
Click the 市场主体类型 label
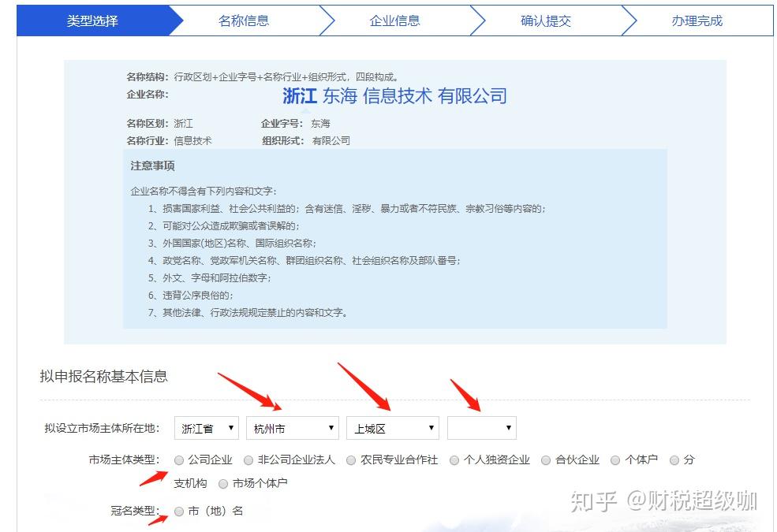pyautogui.click(x=125, y=460)
